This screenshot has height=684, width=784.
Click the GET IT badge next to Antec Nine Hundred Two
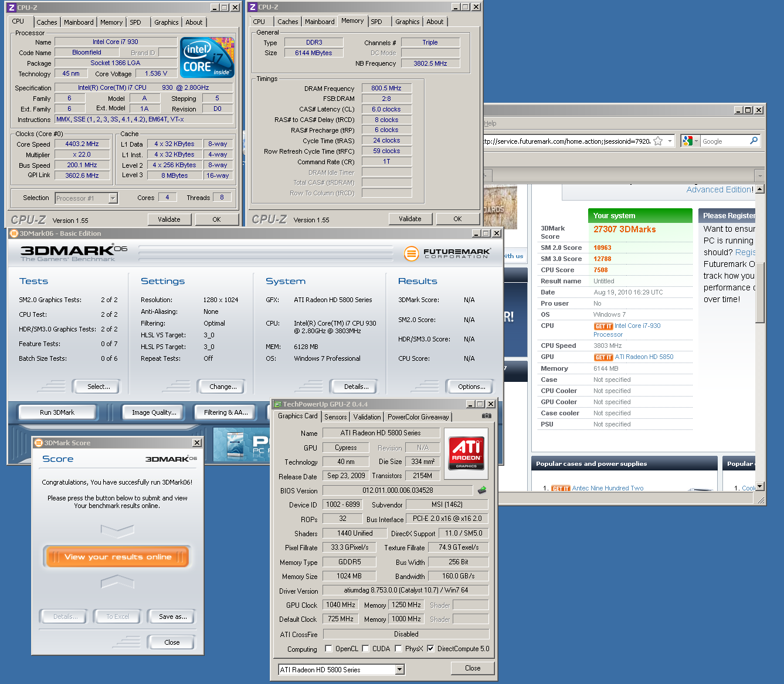[x=561, y=489]
